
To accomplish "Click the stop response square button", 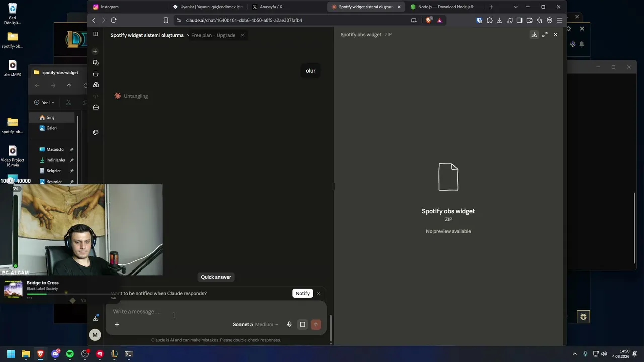I will click(302, 325).
